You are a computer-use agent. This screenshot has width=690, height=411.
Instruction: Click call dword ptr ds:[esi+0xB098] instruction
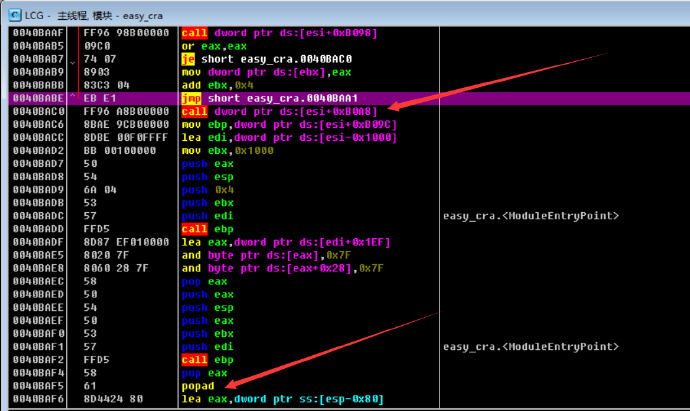[x=279, y=33]
